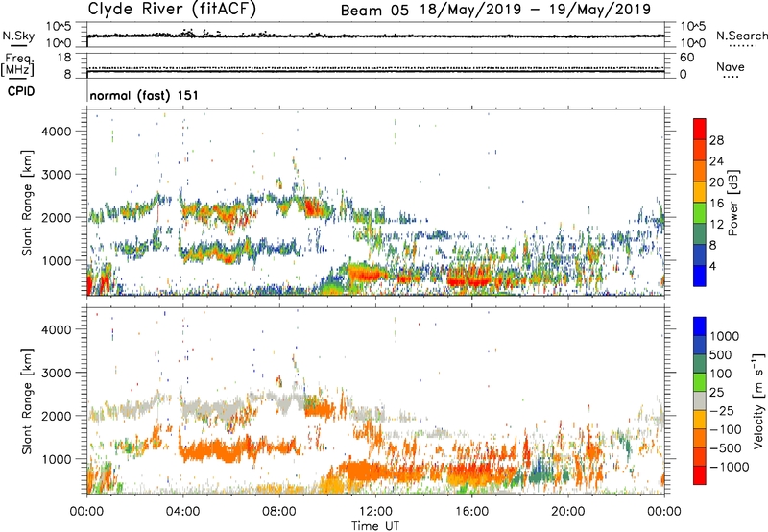Click the "-1000" tick on the Velocity color bar
This screenshot has height=532, width=768.
tap(730, 467)
